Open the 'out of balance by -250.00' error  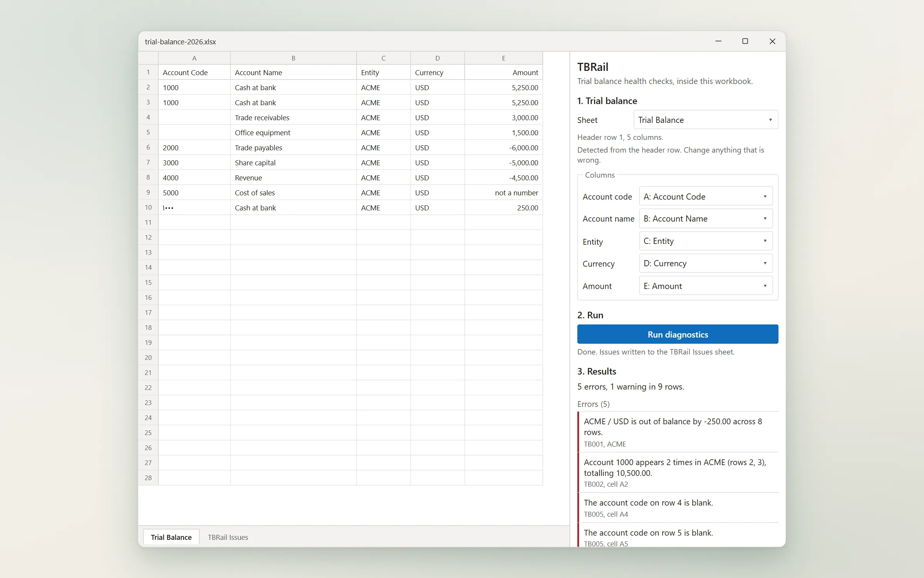678,432
